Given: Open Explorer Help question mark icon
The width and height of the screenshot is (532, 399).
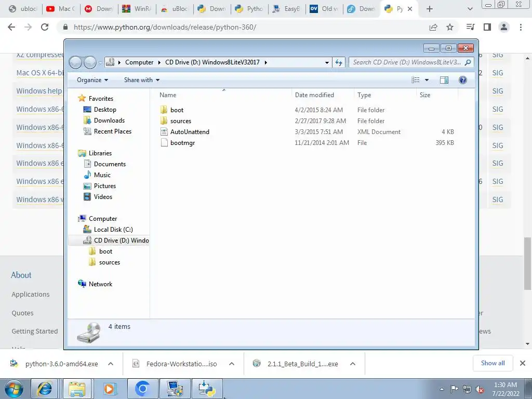Looking at the screenshot, I should pos(463,80).
